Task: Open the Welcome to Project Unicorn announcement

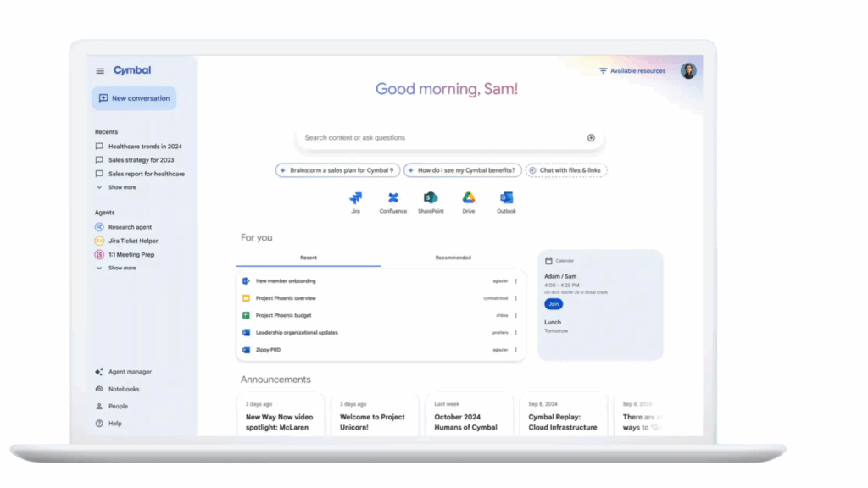Action: (375, 416)
